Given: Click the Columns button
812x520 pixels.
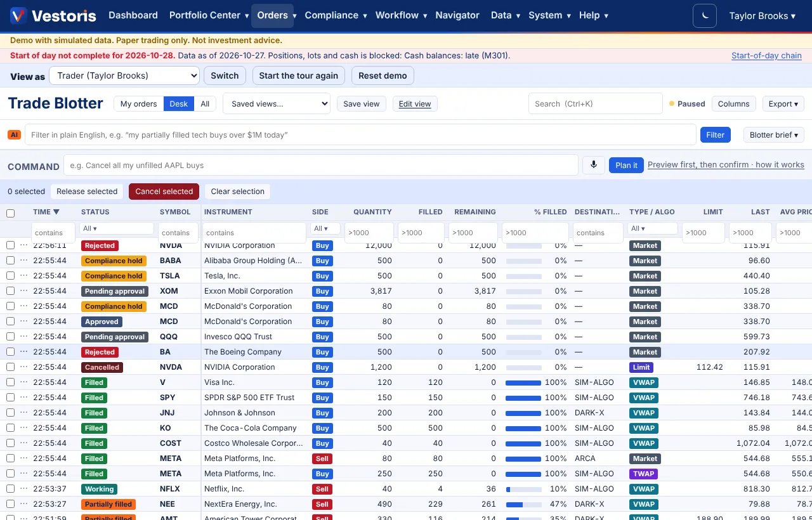Looking at the screenshot, I should (x=733, y=104).
